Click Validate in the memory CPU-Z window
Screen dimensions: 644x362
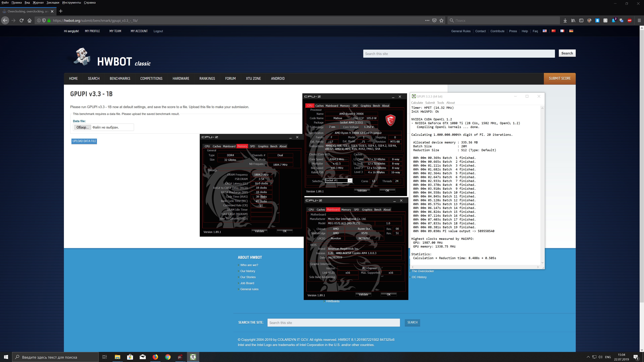(259, 231)
